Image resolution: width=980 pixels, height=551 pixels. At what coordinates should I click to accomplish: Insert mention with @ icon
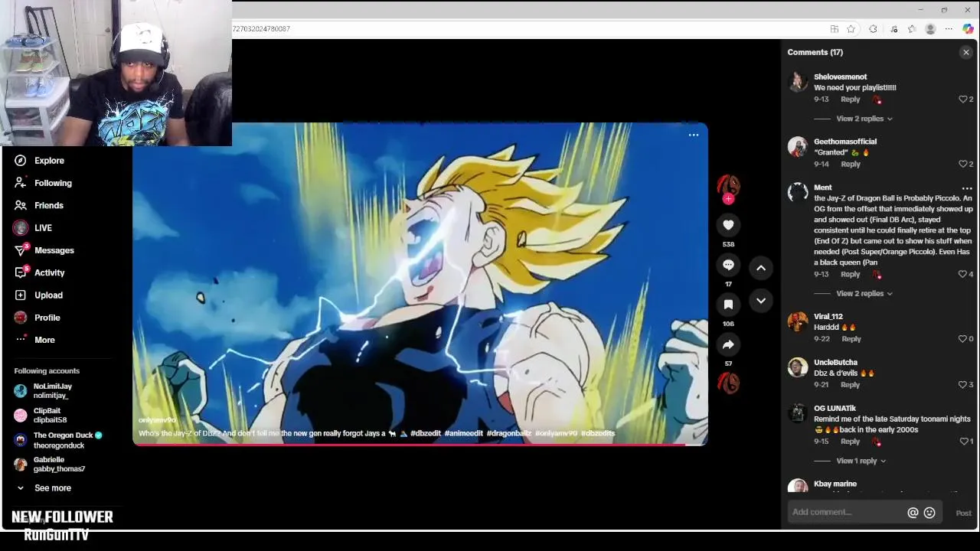pyautogui.click(x=913, y=513)
